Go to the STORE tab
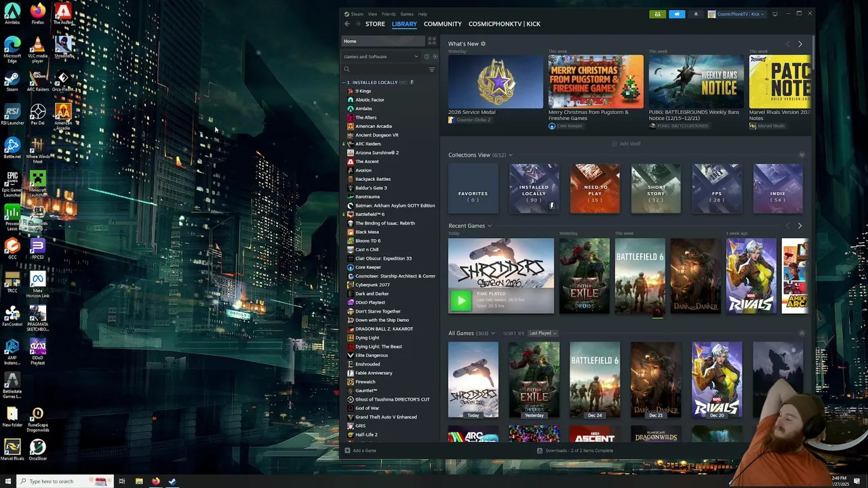The height and width of the screenshot is (488, 868). (x=375, y=24)
